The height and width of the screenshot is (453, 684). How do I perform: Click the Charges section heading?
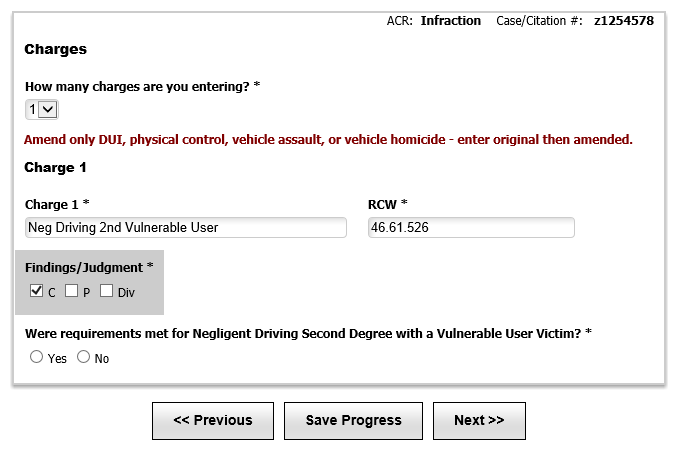[55, 49]
